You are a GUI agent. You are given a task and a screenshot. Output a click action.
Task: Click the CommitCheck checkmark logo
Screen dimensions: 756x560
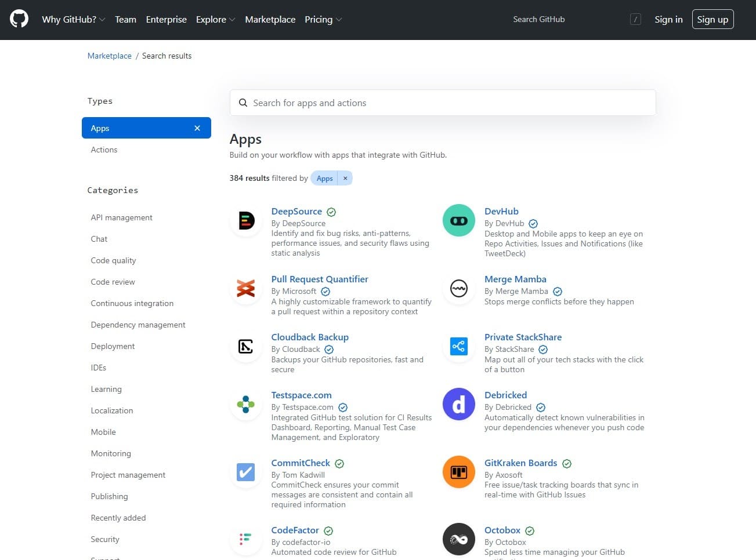246,472
